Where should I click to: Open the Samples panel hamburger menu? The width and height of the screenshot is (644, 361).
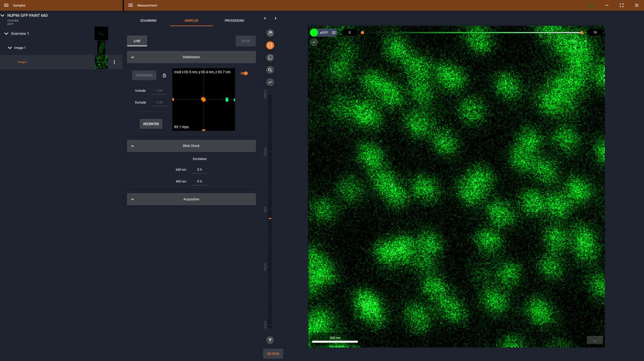[x=6, y=5]
